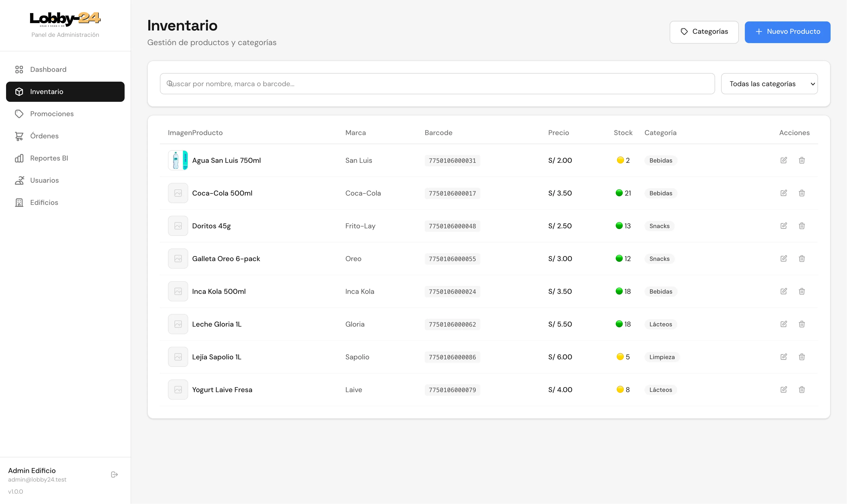Screen dimensions: 847x504
Task: Edit the Leche Gloria 1L entry
Action: [784, 324]
